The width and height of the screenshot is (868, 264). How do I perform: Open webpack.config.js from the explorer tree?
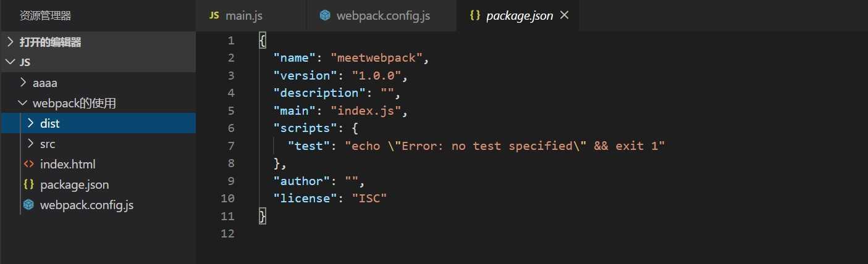click(86, 205)
